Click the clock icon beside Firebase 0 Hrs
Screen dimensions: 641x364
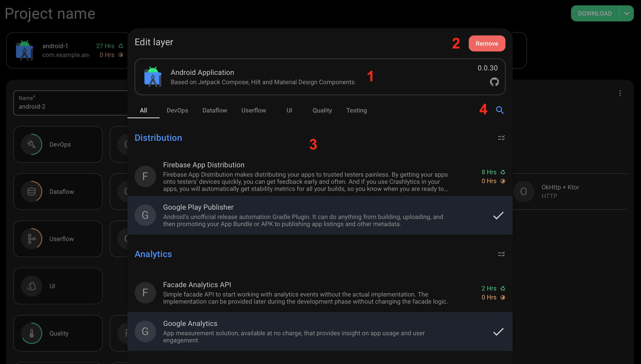(x=503, y=181)
